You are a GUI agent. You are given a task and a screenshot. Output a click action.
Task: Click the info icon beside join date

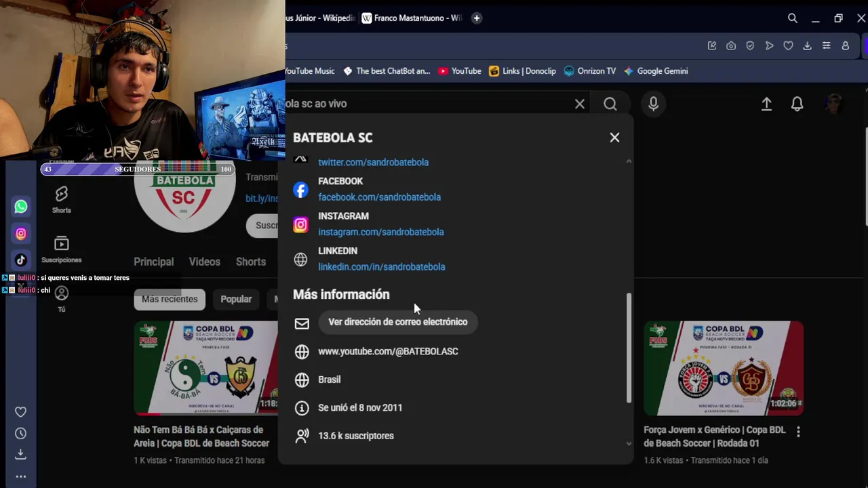(302, 408)
